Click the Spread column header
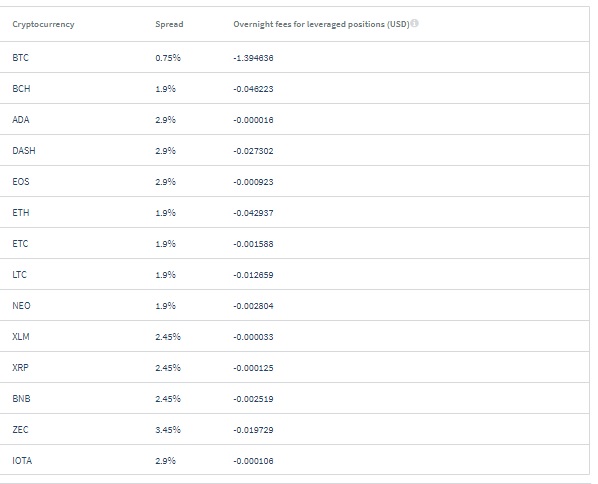Image resolution: width=598 pixels, height=484 pixels. [x=169, y=24]
